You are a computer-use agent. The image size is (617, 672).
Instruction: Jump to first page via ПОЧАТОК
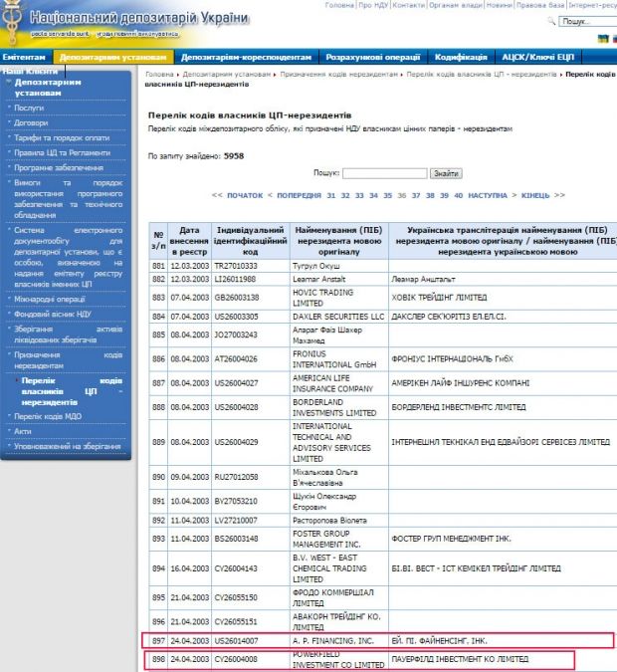tap(244, 195)
